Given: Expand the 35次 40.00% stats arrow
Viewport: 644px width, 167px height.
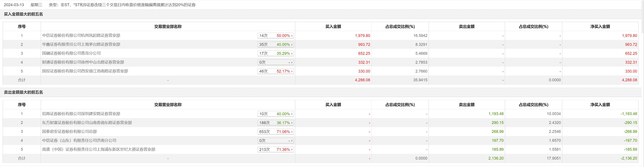Looking at the screenshot, I should [x=292, y=45].
